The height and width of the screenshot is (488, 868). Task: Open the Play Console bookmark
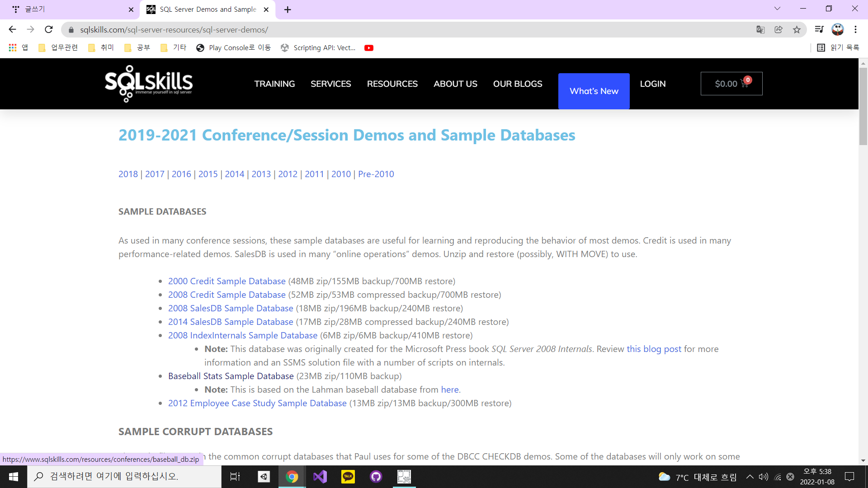(234, 47)
